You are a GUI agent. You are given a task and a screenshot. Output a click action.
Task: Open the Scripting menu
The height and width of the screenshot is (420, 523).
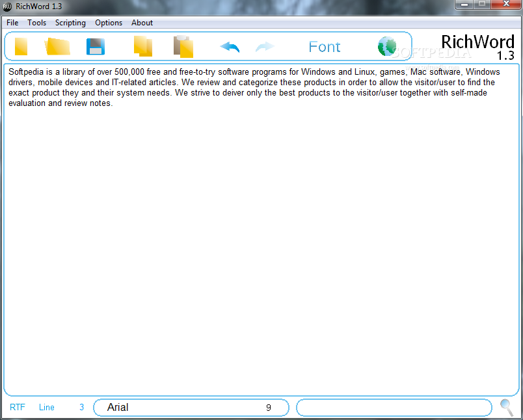[x=70, y=23]
